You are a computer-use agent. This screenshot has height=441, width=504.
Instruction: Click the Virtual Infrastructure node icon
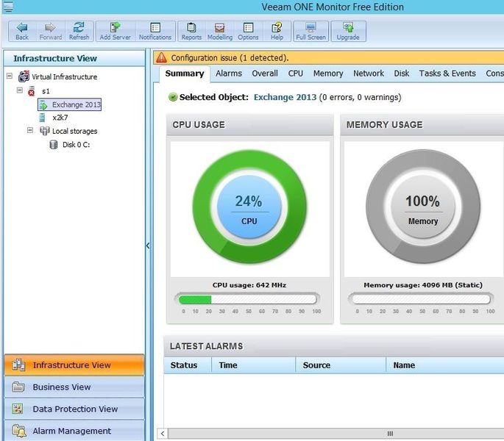[24, 76]
